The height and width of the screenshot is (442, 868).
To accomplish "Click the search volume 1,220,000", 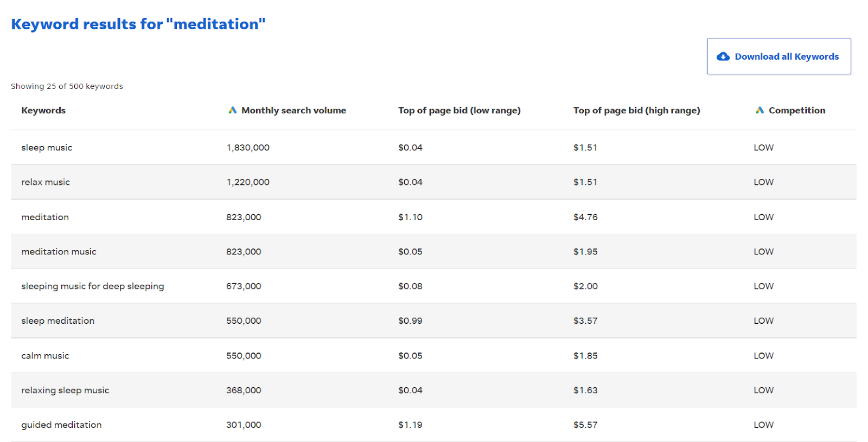I will 248,182.
